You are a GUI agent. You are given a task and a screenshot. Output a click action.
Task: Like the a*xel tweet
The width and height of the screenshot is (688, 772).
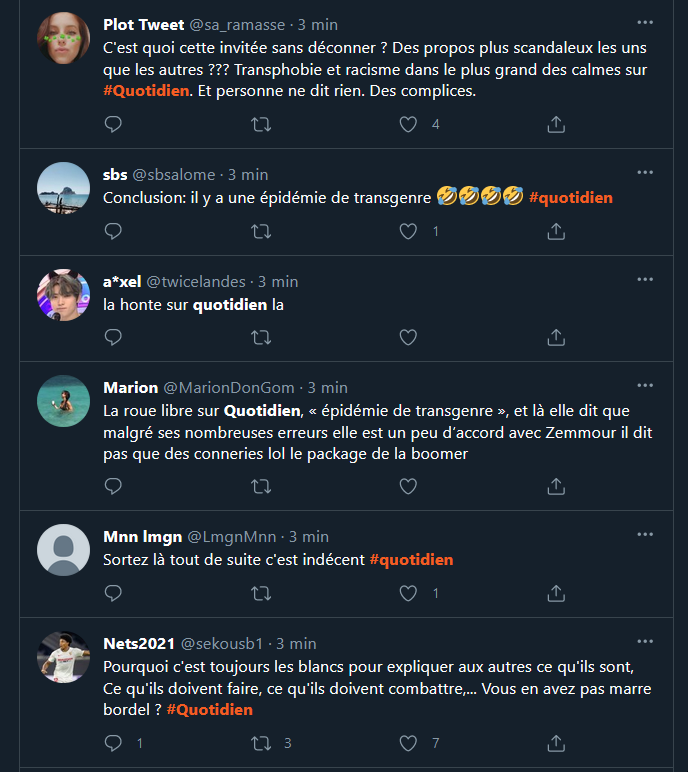pos(408,337)
